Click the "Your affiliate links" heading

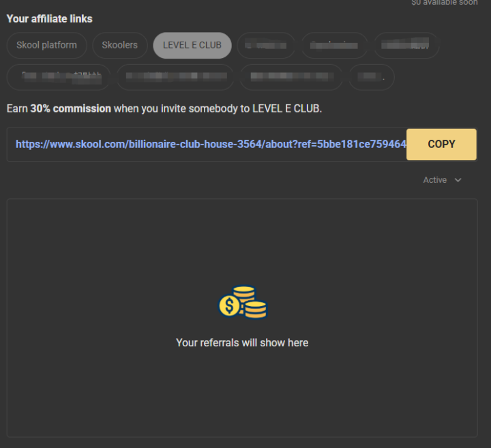point(50,19)
